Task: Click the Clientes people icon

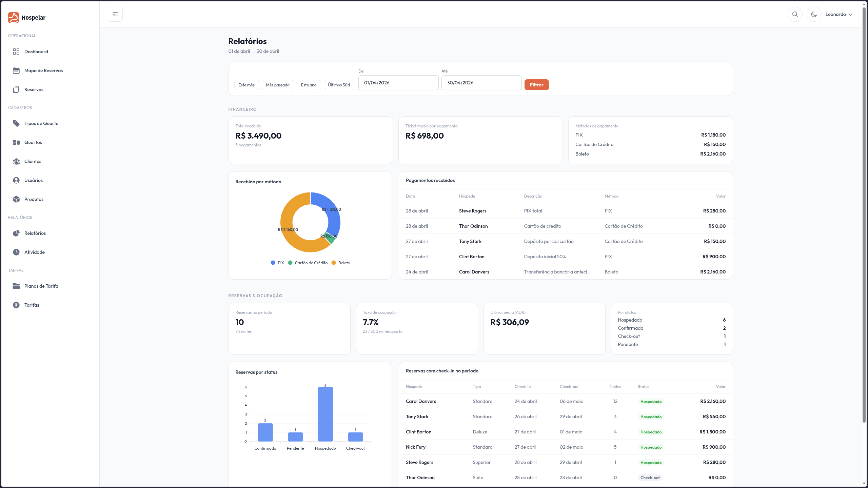Action: 16,161
